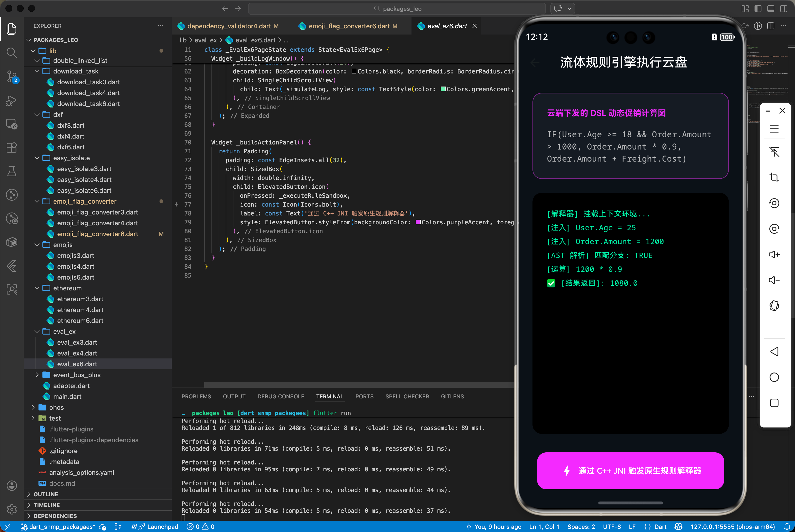795x532 pixels.
Task: Click the purpleAccent color swatch in code
Action: (418, 222)
